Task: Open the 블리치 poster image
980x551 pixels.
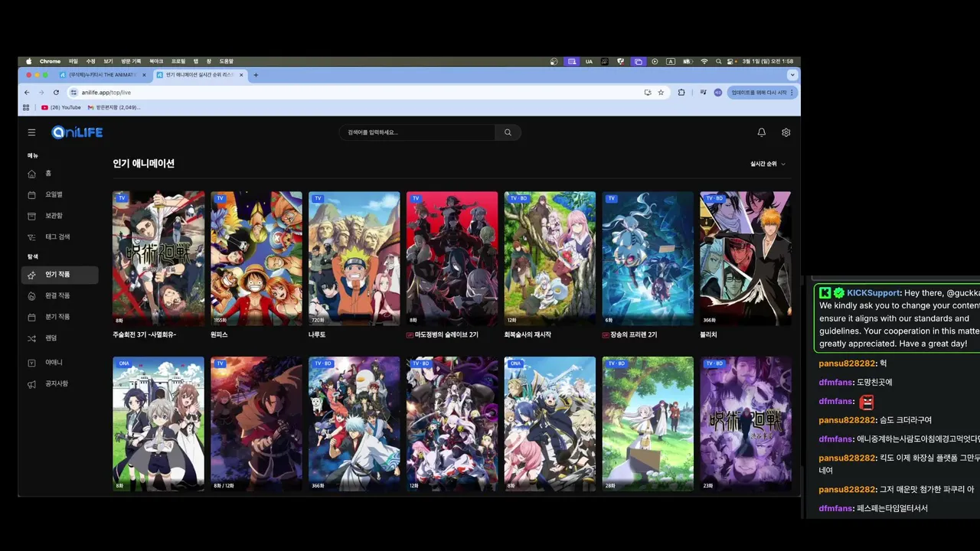Action: pyautogui.click(x=746, y=259)
